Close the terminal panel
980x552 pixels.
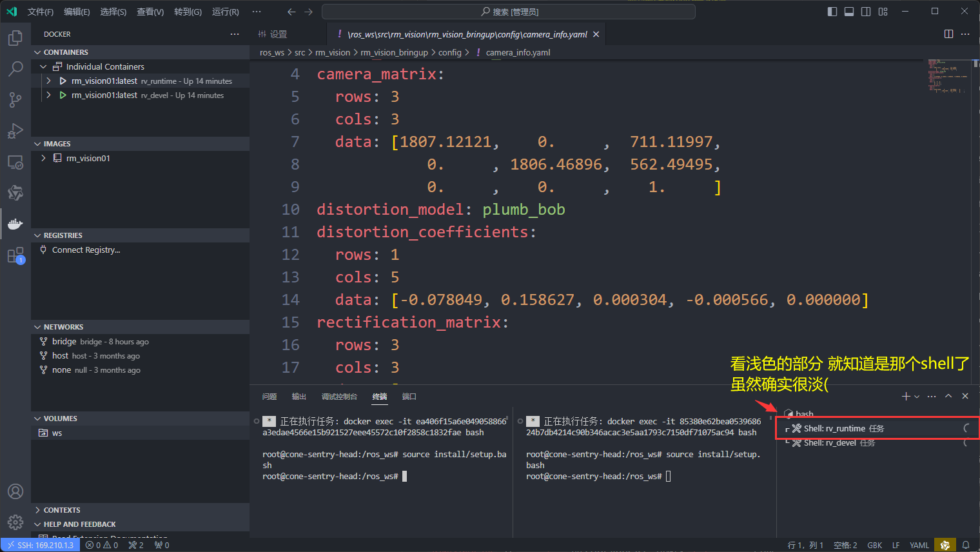pyautogui.click(x=965, y=396)
